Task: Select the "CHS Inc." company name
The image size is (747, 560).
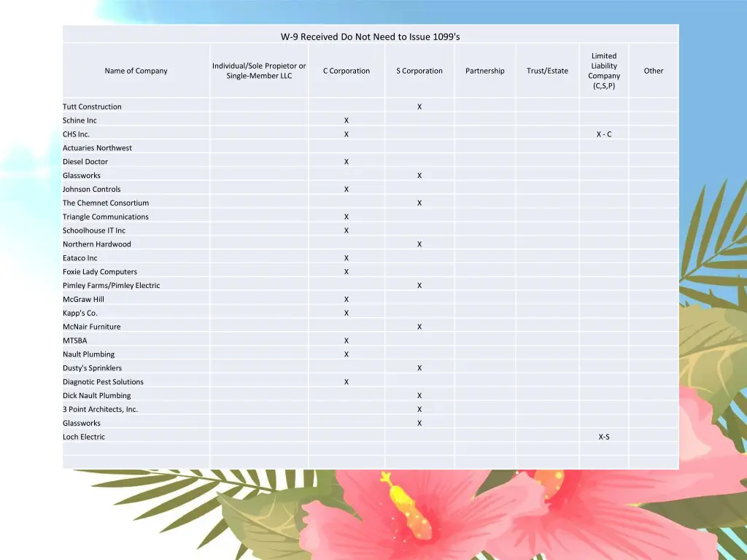Action: pyautogui.click(x=76, y=134)
